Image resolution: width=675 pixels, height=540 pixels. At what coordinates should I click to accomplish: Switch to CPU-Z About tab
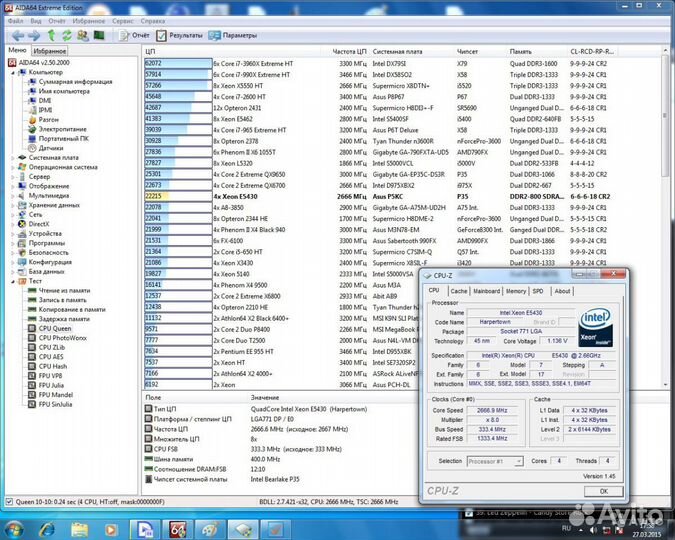pos(562,291)
